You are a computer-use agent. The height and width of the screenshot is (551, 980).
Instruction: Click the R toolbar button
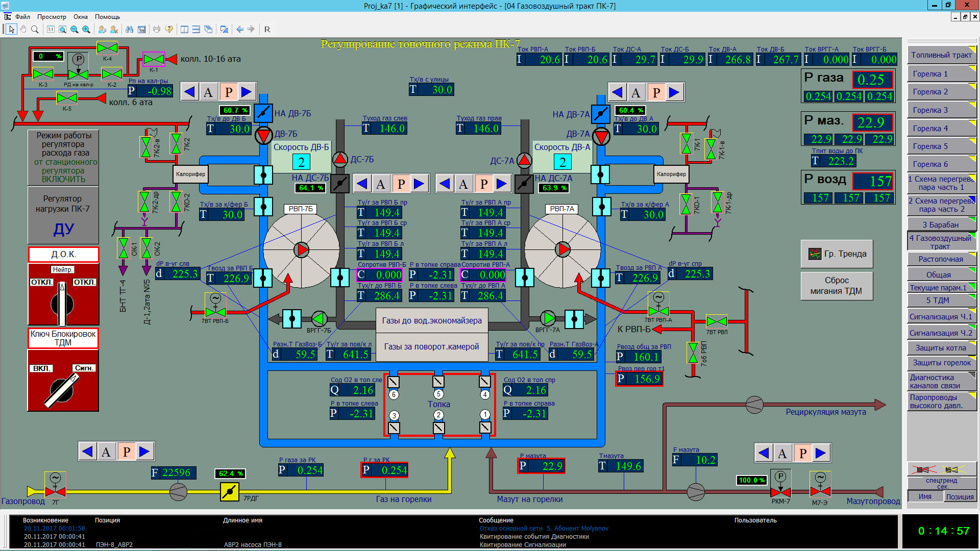point(267,29)
